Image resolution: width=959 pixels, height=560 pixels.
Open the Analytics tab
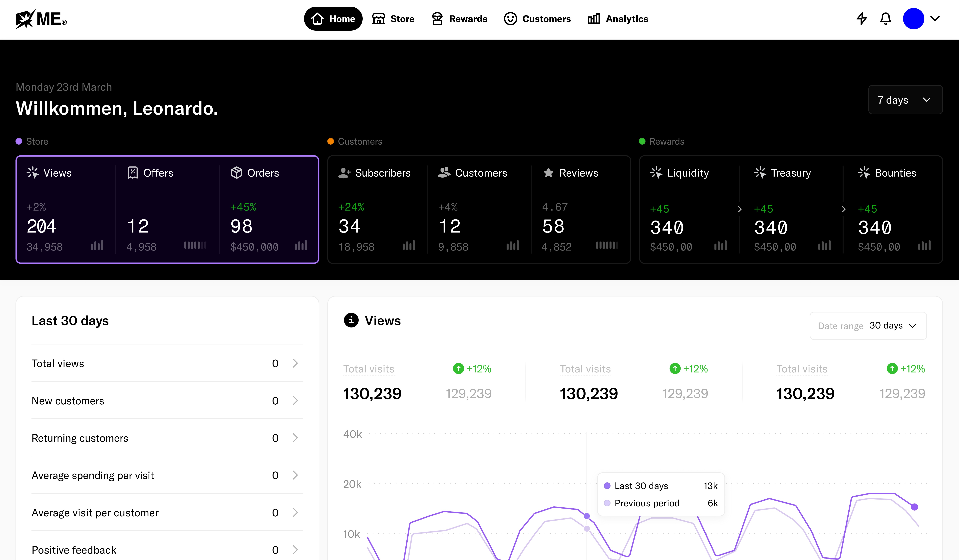click(x=618, y=19)
